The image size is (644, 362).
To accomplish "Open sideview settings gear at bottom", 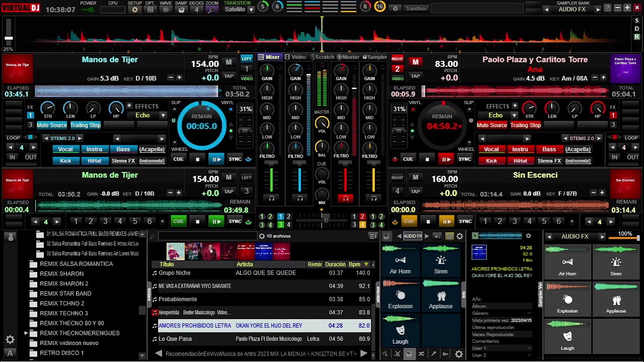I will [459, 354].
